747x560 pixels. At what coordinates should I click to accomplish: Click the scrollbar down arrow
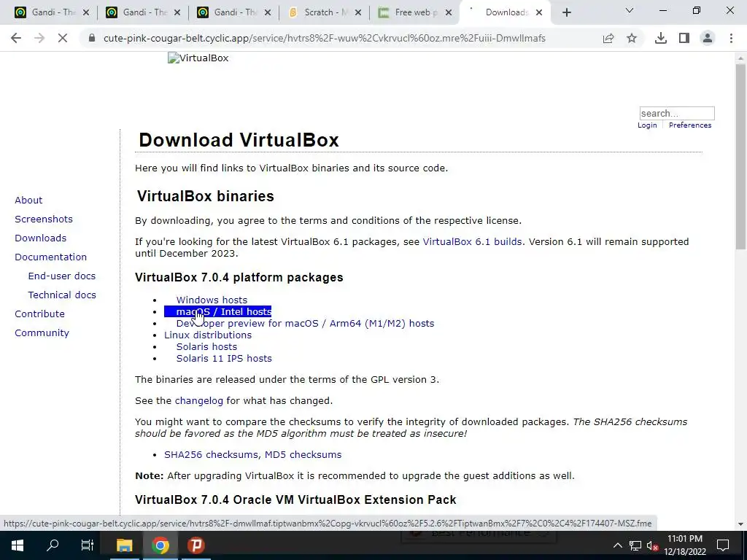pos(741,524)
